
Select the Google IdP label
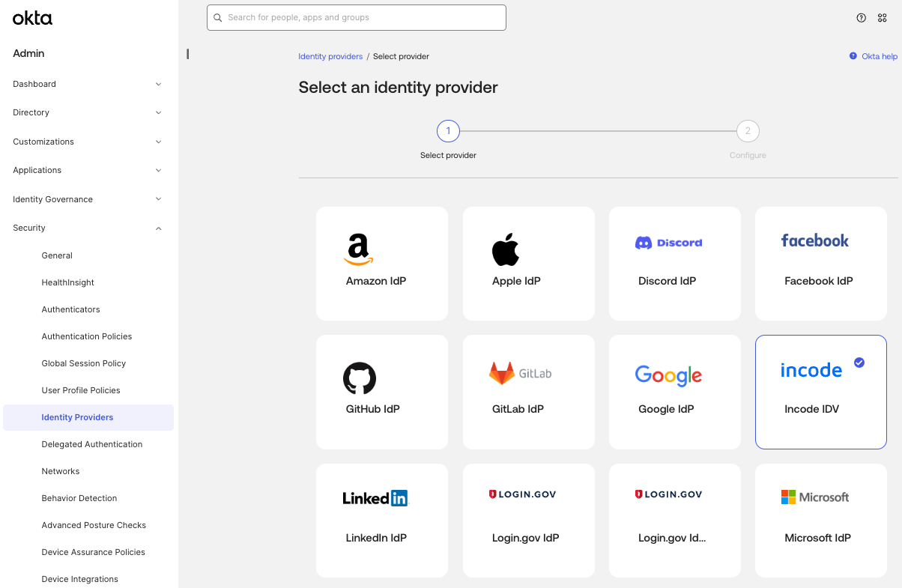click(x=666, y=409)
